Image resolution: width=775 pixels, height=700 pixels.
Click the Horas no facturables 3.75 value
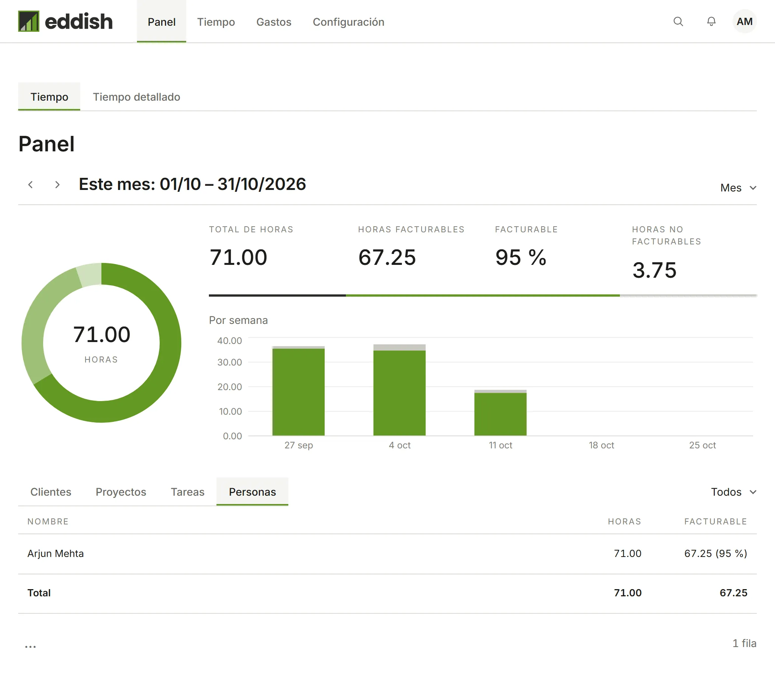(654, 269)
